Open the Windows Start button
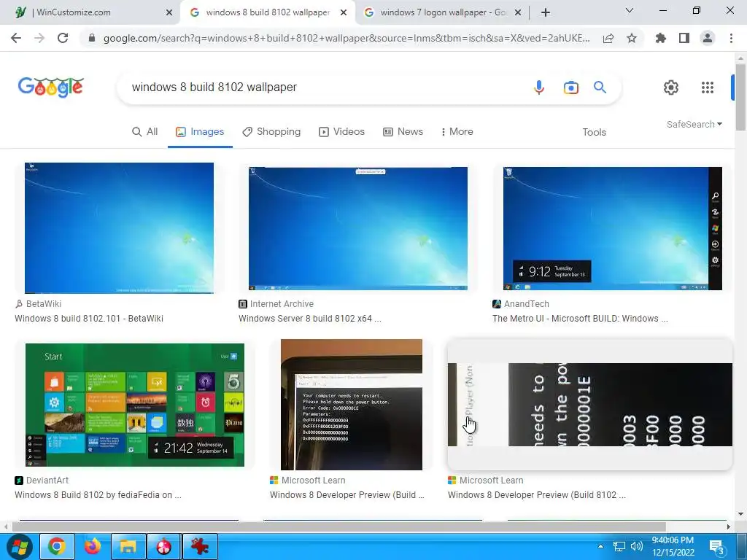 point(19,546)
